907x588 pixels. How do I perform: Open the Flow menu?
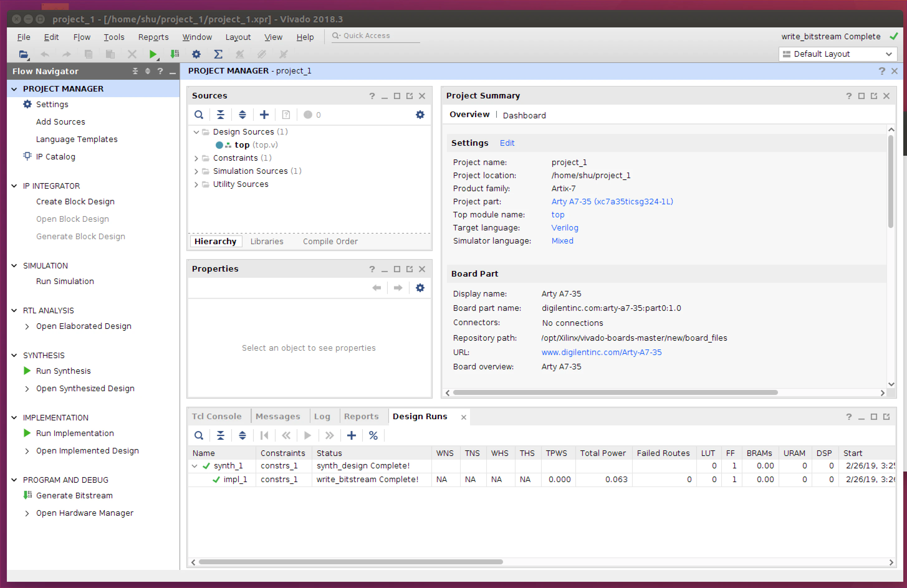(x=82, y=37)
